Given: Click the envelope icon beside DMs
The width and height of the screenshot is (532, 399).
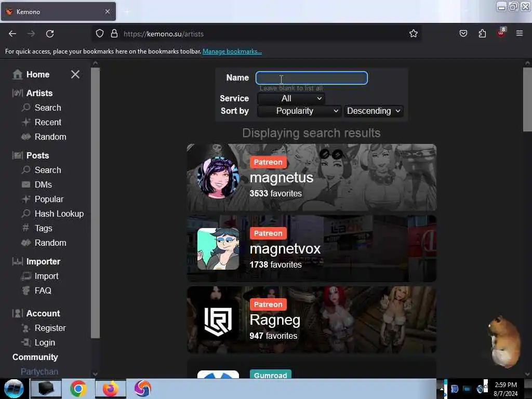Looking at the screenshot, I should (26, 184).
